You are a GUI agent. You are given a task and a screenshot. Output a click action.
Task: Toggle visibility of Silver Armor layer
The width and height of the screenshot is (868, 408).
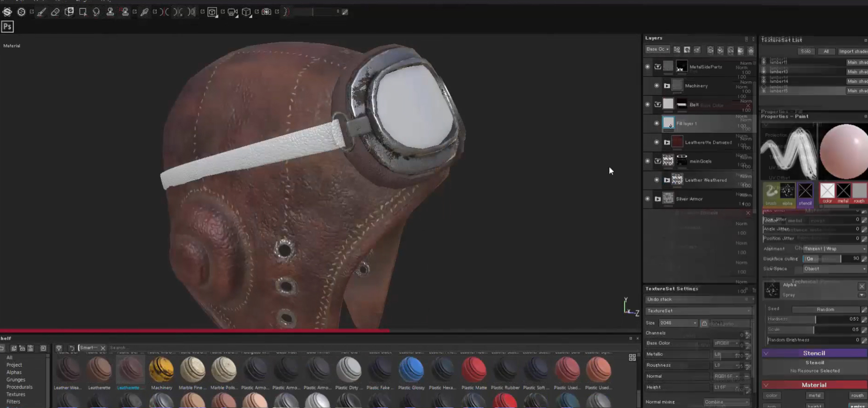click(x=648, y=199)
